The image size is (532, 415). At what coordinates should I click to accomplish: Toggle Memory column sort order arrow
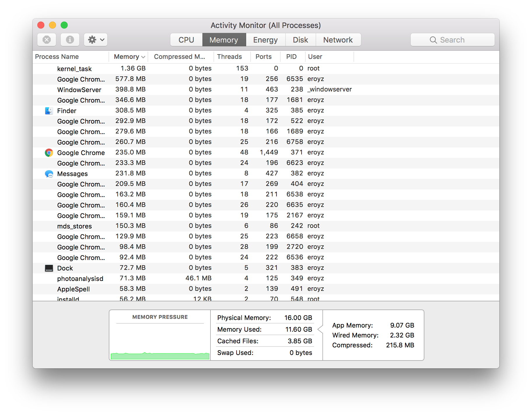143,57
